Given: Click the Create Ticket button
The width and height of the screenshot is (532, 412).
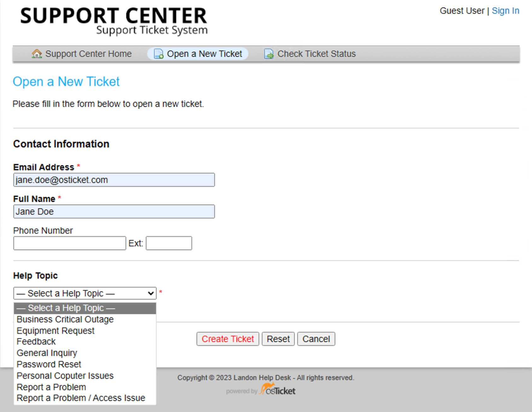Looking at the screenshot, I should click(x=228, y=339).
